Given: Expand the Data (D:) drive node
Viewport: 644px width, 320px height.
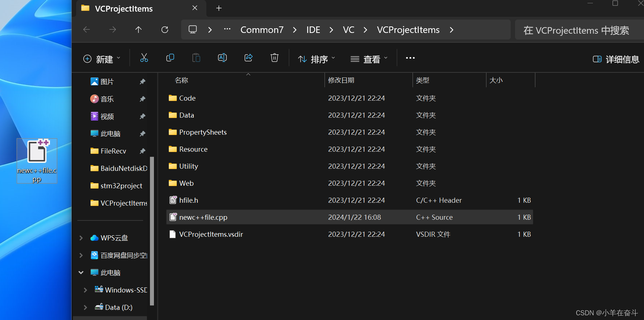Looking at the screenshot, I should click(85, 307).
